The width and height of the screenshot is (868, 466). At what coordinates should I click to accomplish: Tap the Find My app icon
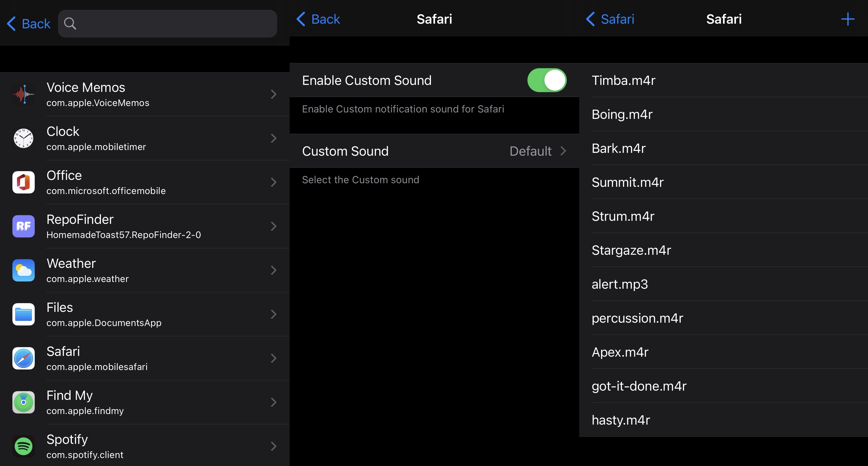[x=24, y=402]
